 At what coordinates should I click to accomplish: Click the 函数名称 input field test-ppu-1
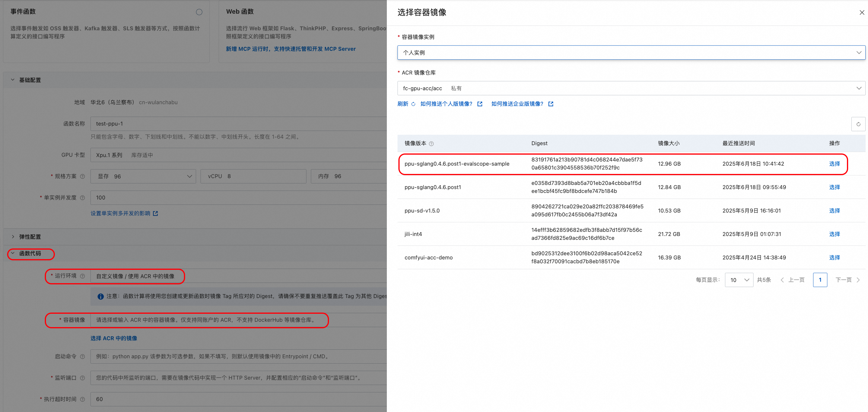coord(236,124)
